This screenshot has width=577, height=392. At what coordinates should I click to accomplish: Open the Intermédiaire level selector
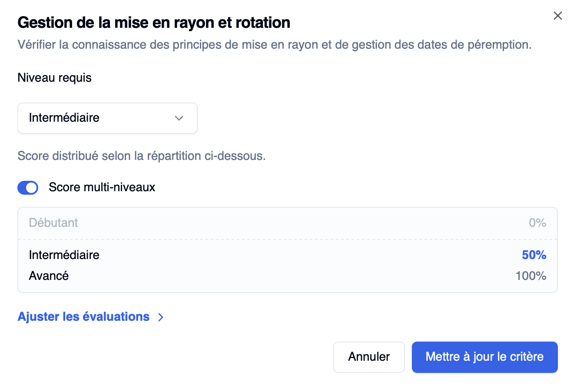coord(107,118)
